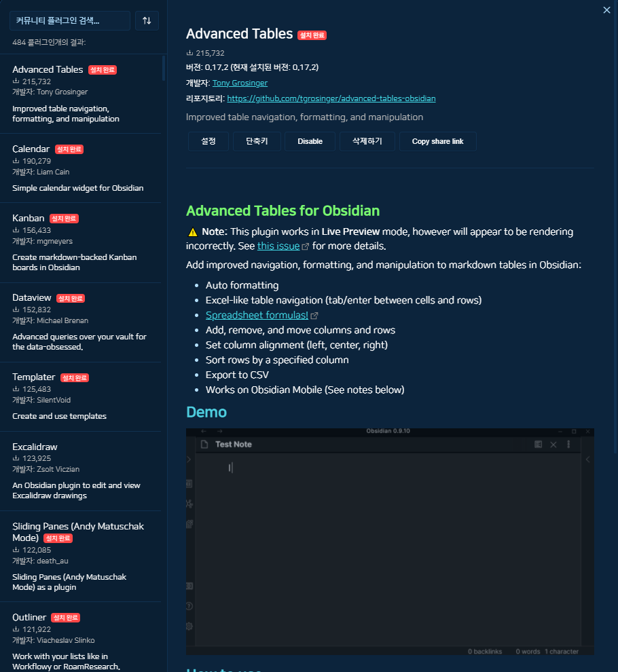Follow the 'this issue' link
Screen dimensions: 618x672
(278, 246)
